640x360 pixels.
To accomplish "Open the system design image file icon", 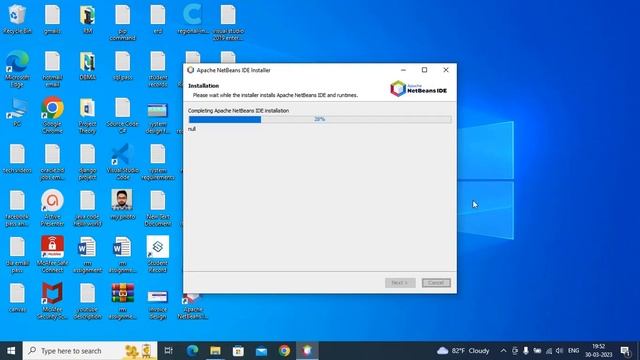I will tap(158, 118).
